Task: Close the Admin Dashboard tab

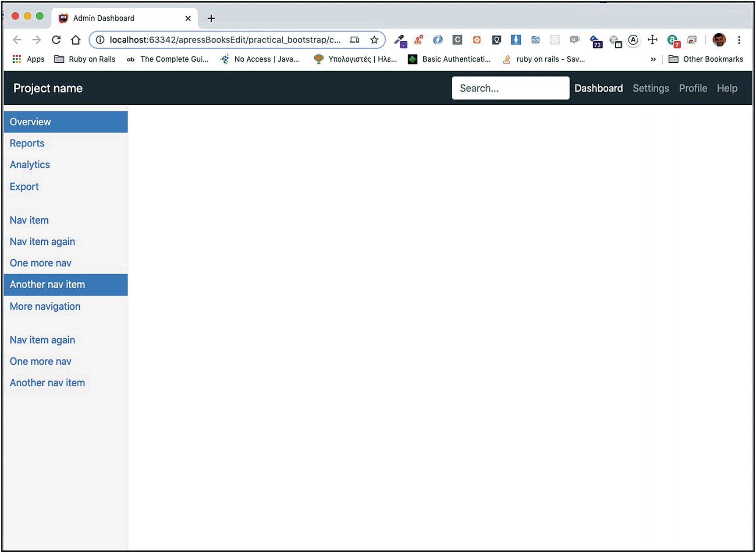Action: click(188, 18)
